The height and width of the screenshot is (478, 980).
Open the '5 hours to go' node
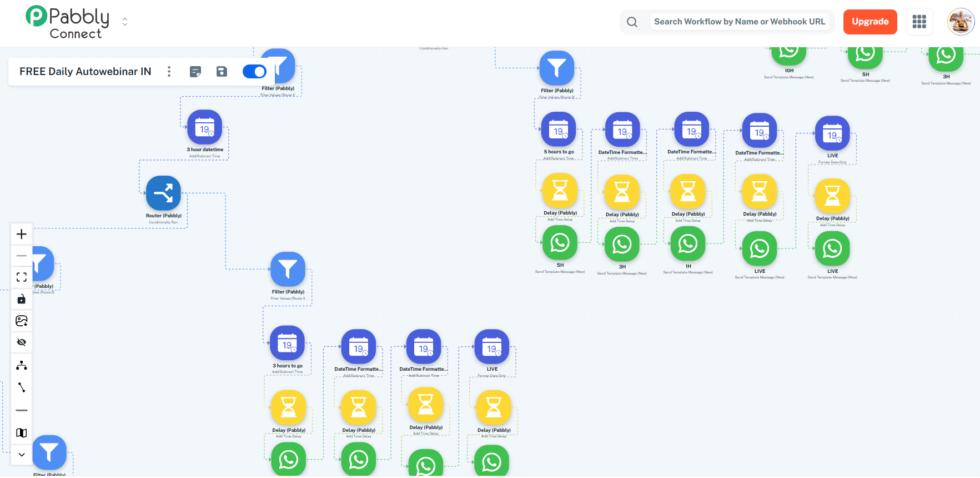point(558,130)
